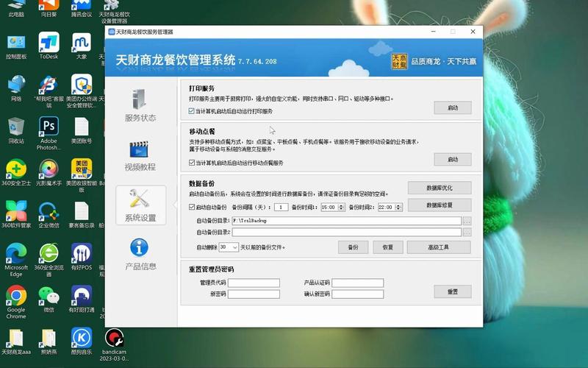Start the 打印服务 with 启动 button
This screenshot has height=368, width=588.
pos(453,107)
